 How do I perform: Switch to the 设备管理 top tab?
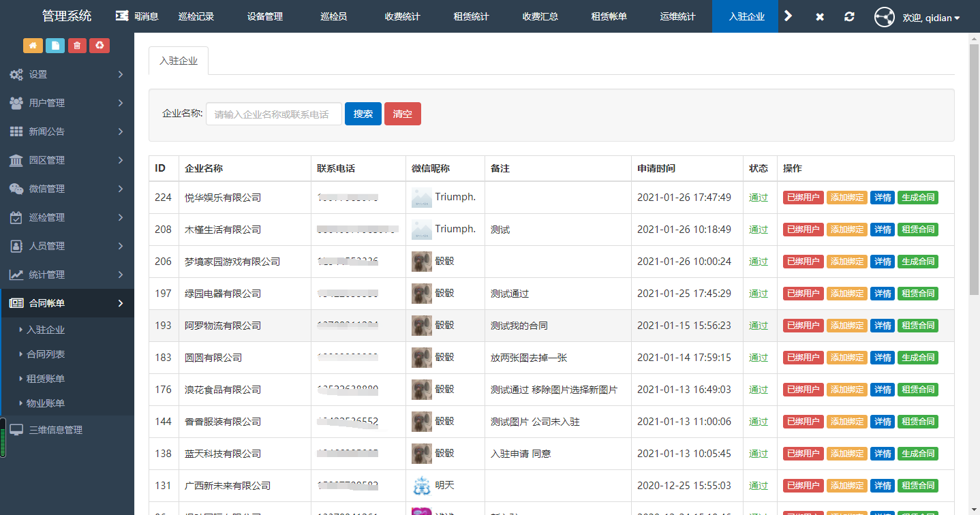click(265, 16)
